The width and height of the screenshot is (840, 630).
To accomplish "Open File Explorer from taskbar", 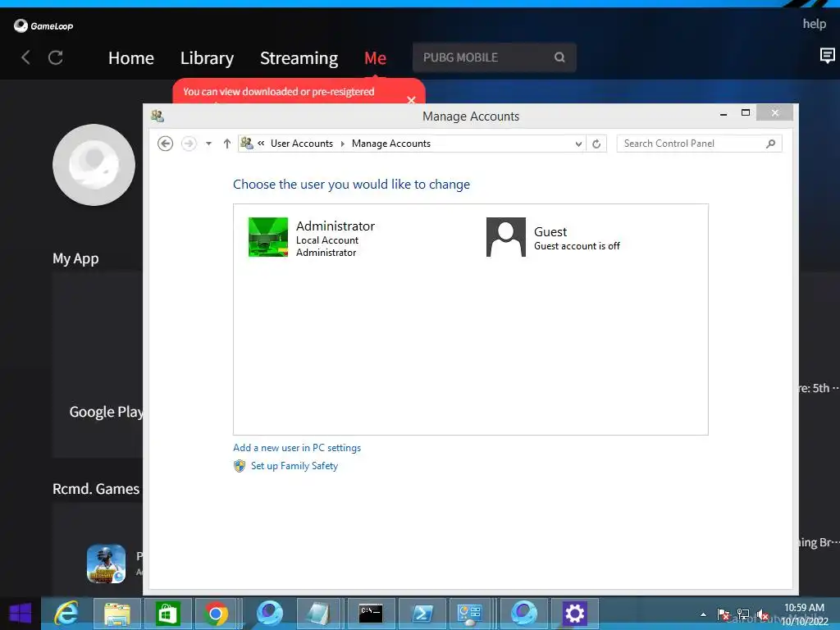I will (x=116, y=614).
